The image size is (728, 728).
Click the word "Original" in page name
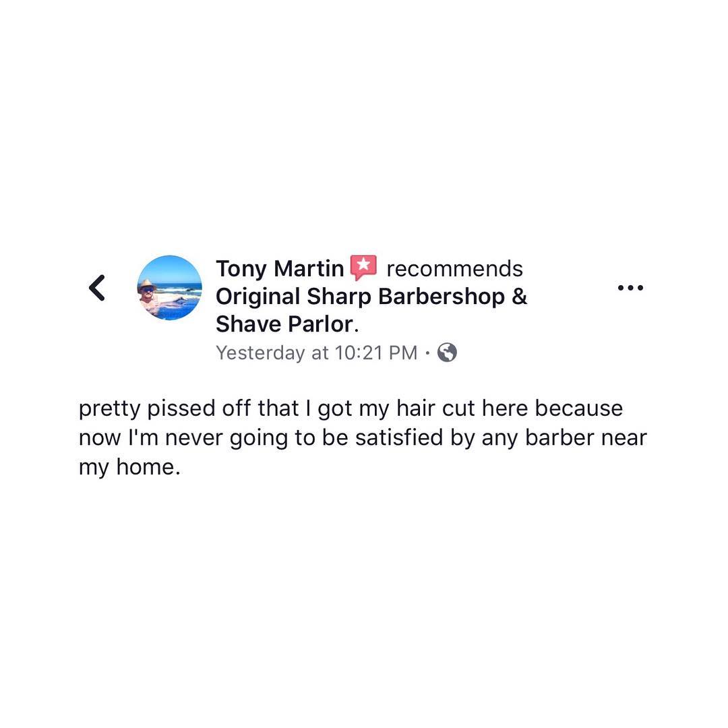point(258,297)
